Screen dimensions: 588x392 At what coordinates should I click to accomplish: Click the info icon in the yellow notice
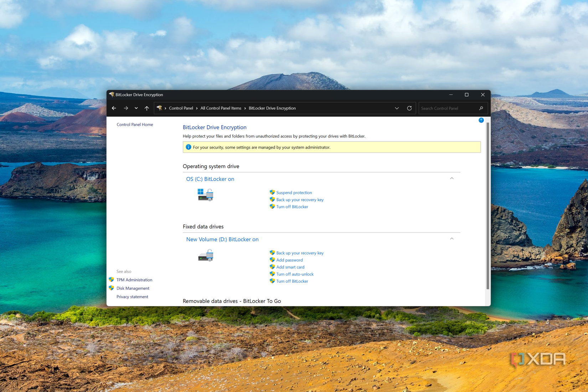(x=189, y=147)
